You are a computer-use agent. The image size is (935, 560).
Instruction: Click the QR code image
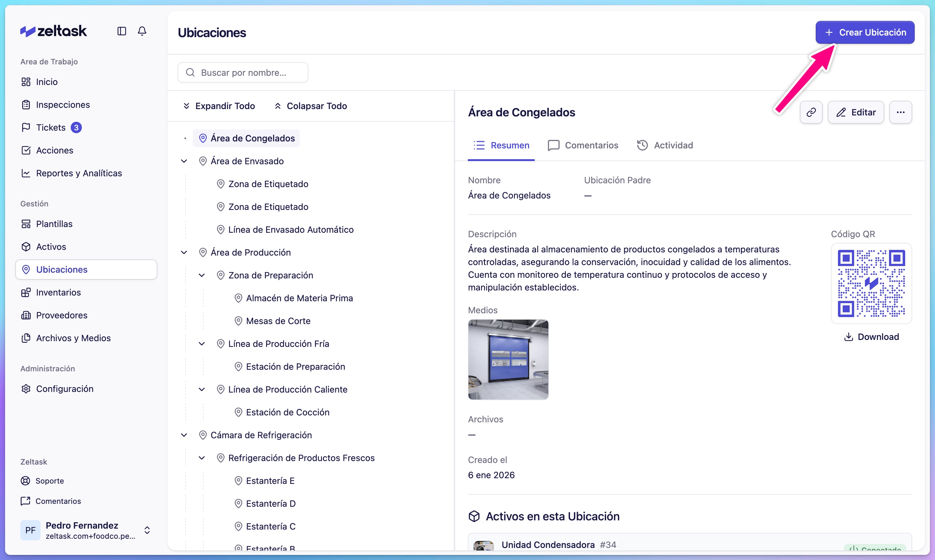[871, 283]
